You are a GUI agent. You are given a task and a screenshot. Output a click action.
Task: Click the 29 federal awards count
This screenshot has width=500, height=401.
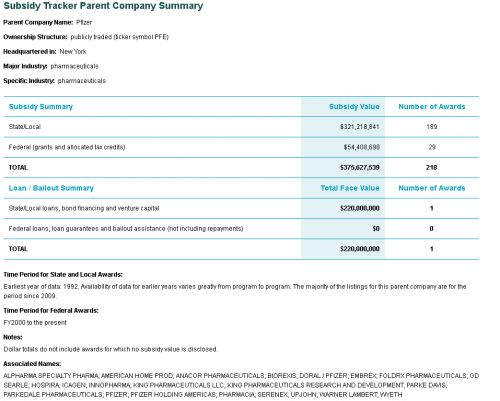432,147
